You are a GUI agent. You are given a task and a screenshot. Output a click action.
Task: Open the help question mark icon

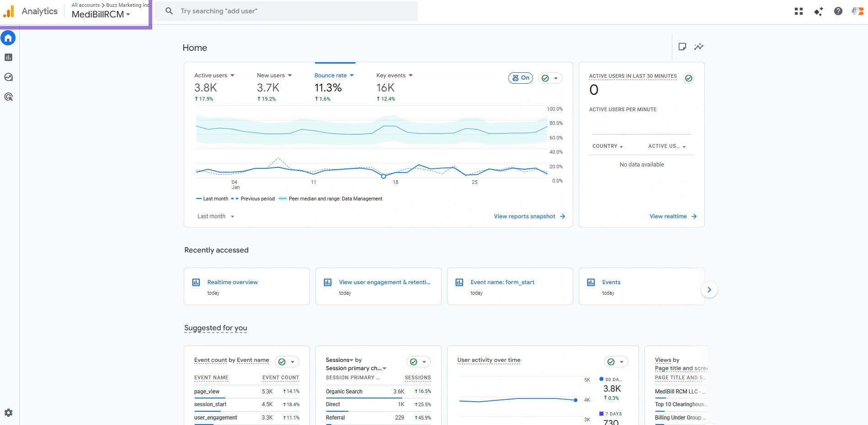[x=838, y=11]
